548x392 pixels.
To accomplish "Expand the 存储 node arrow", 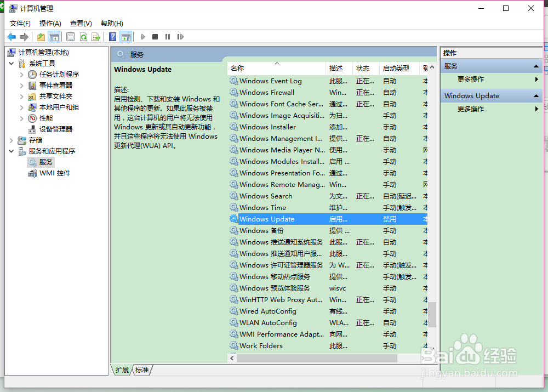I will pyautogui.click(x=11, y=140).
